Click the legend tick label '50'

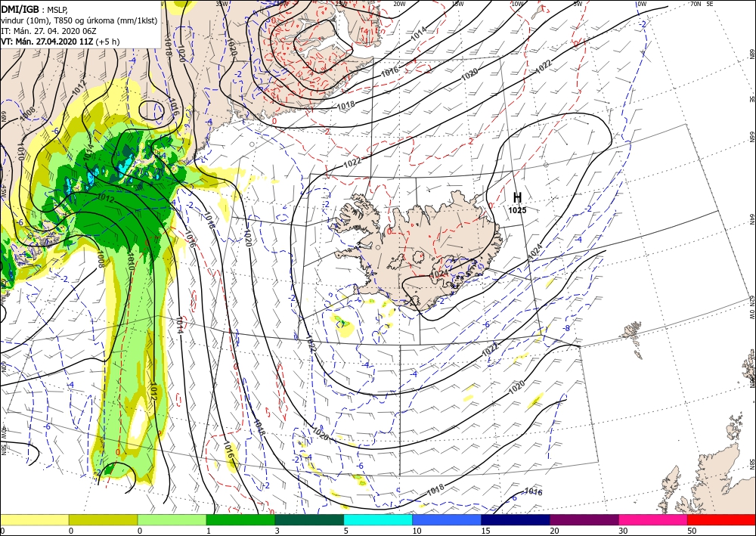(692, 531)
